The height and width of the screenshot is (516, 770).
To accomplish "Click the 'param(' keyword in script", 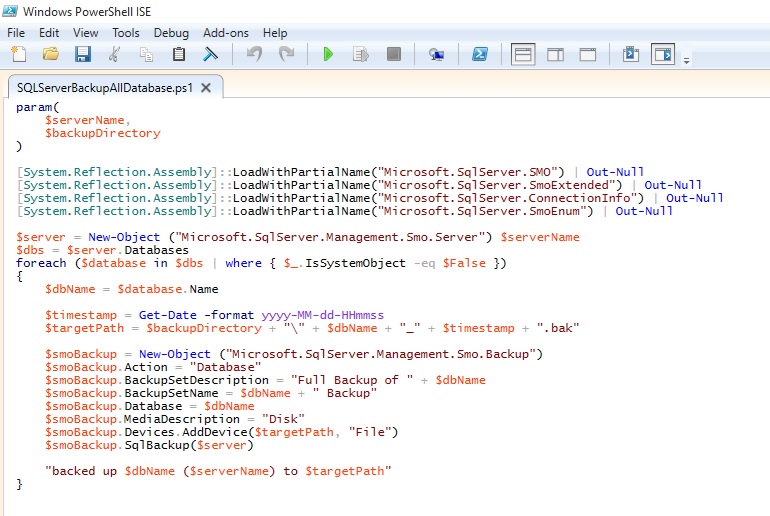I will (x=37, y=107).
